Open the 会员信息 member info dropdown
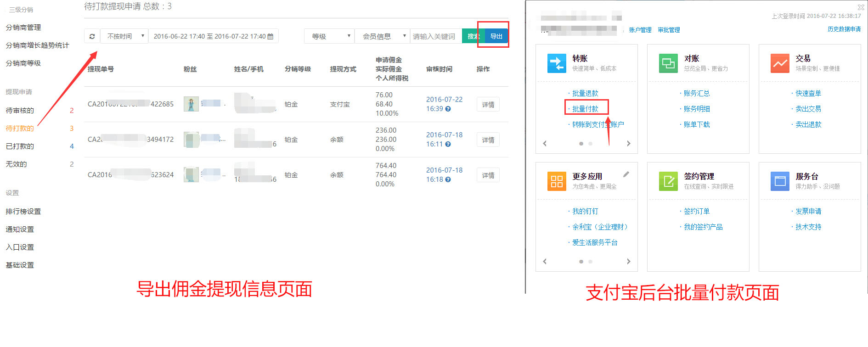Image resolution: width=868 pixels, height=347 pixels. 382,36
